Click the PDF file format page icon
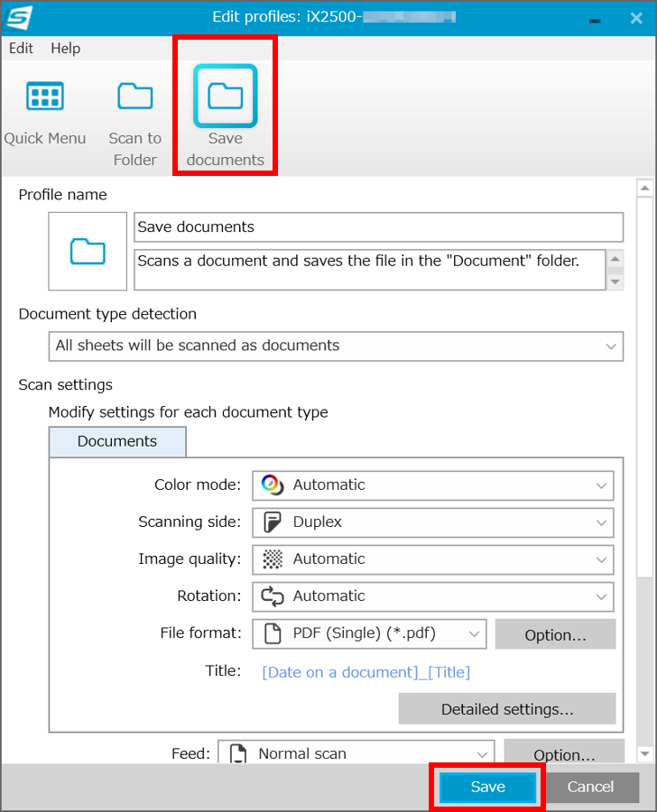This screenshot has height=812, width=657. (273, 633)
